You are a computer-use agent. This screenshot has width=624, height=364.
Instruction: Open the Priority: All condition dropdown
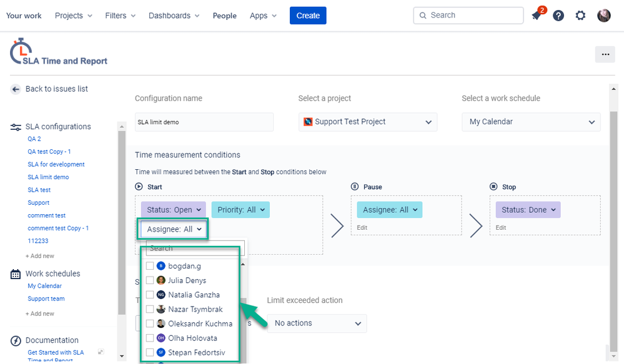[240, 210]
